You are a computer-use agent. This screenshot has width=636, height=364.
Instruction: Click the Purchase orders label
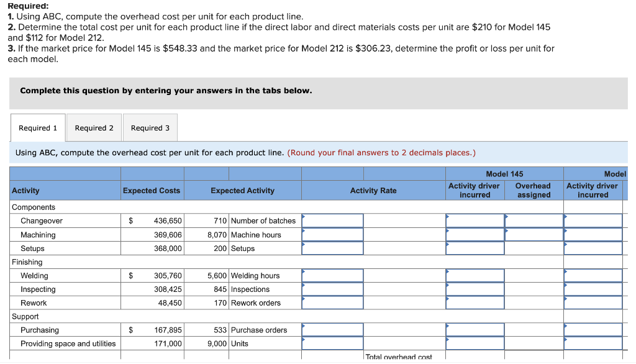(259, 330)
